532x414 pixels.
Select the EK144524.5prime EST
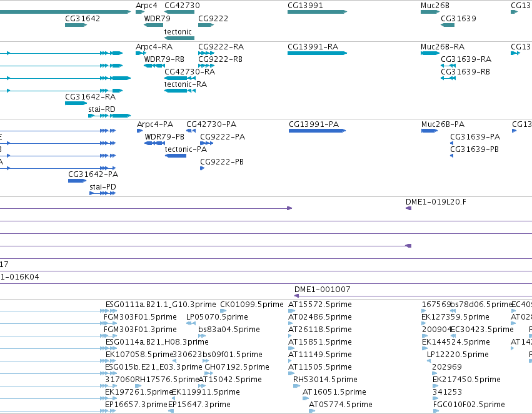(424, 349)
